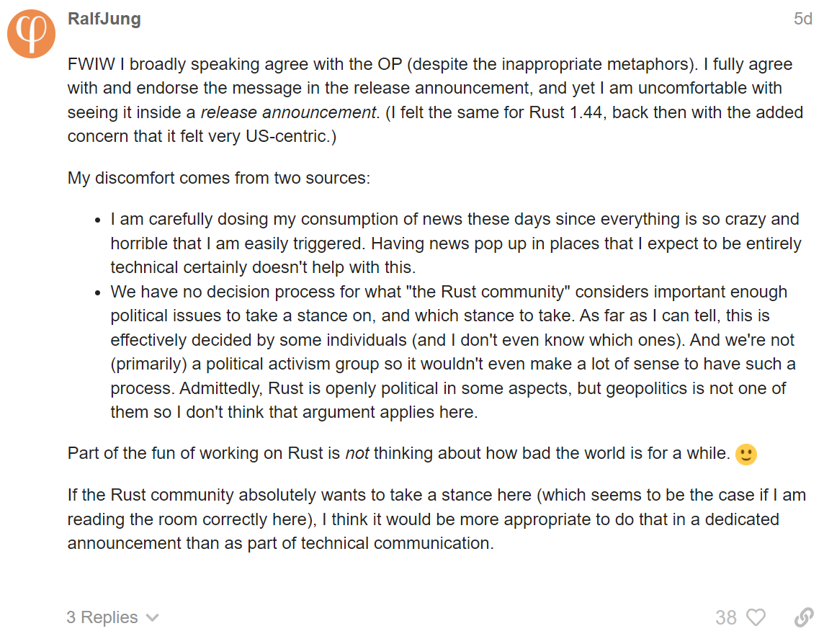Click the "5d" post date
The image size is (824, 644).
[x=802, y=19]
